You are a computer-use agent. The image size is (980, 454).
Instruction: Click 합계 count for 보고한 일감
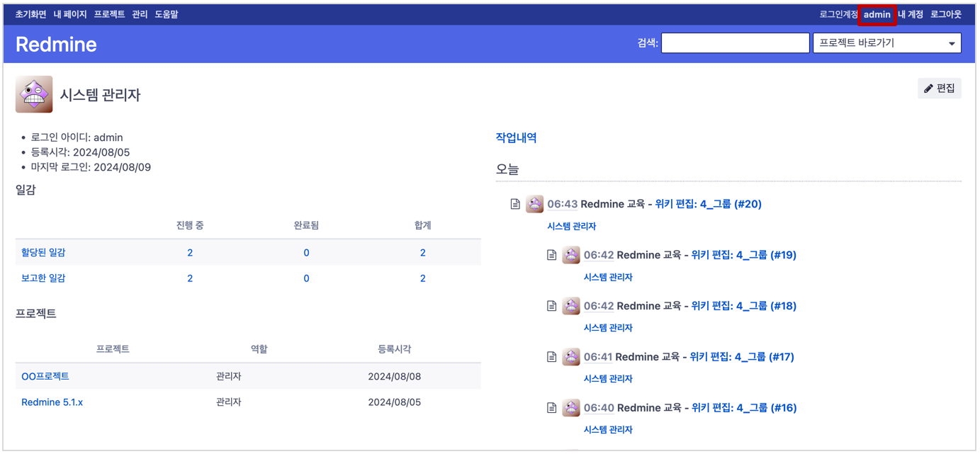click(x=423, y=278)
